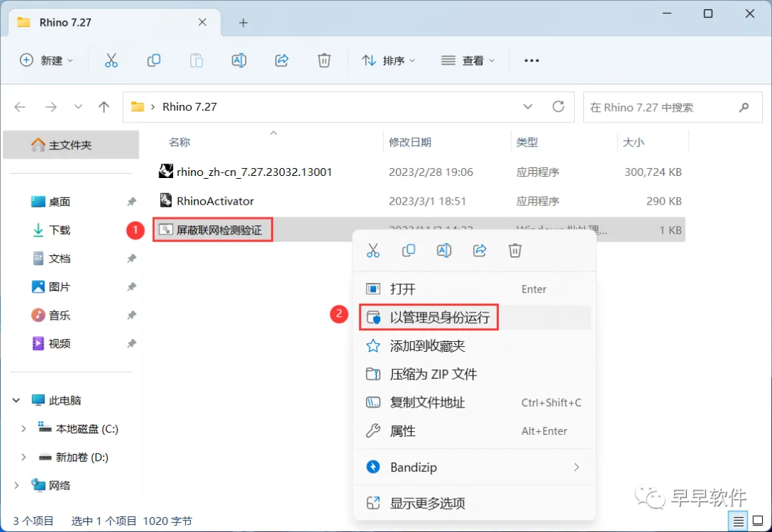Select the RhinoActivator application icon
The width and height of the screenshot is (772, 532).
(x=166, y=200)
